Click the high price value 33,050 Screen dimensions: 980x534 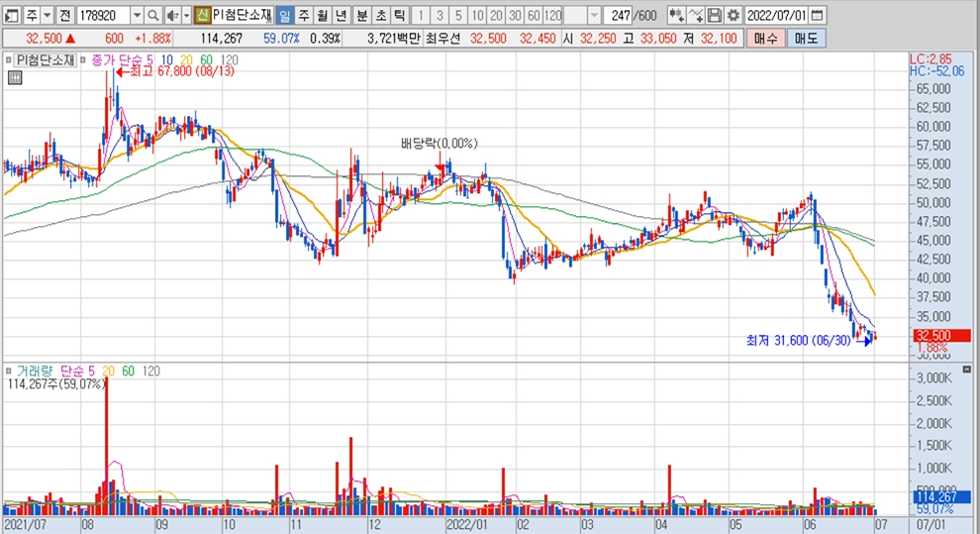pyautogui.click(x=658, y=38)
